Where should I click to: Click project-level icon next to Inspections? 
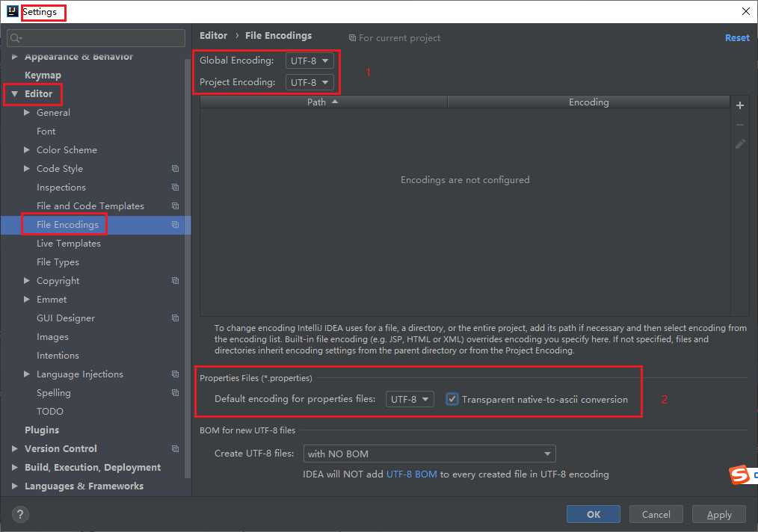click(175, 187)
